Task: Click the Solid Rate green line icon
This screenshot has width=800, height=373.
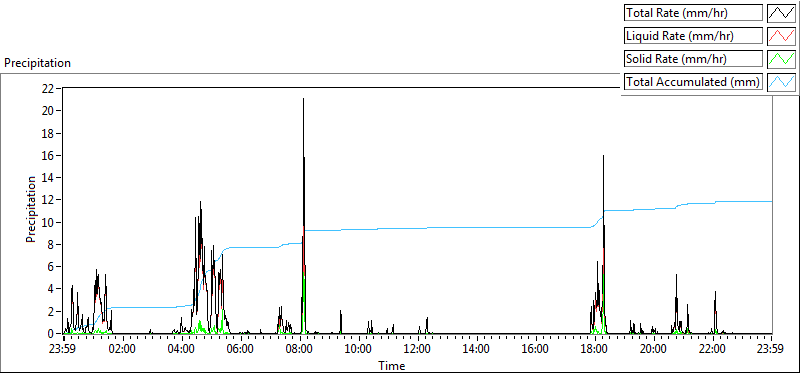Action: pos(782,59)
